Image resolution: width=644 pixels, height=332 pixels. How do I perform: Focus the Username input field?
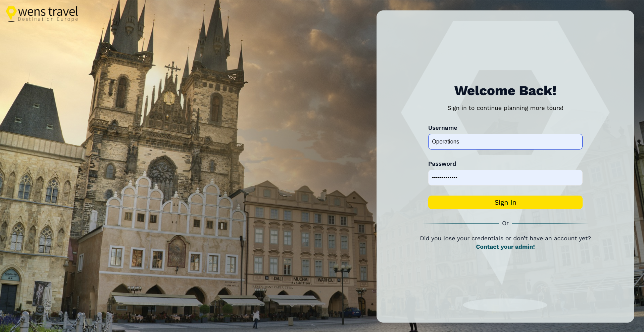click(505, 141)
